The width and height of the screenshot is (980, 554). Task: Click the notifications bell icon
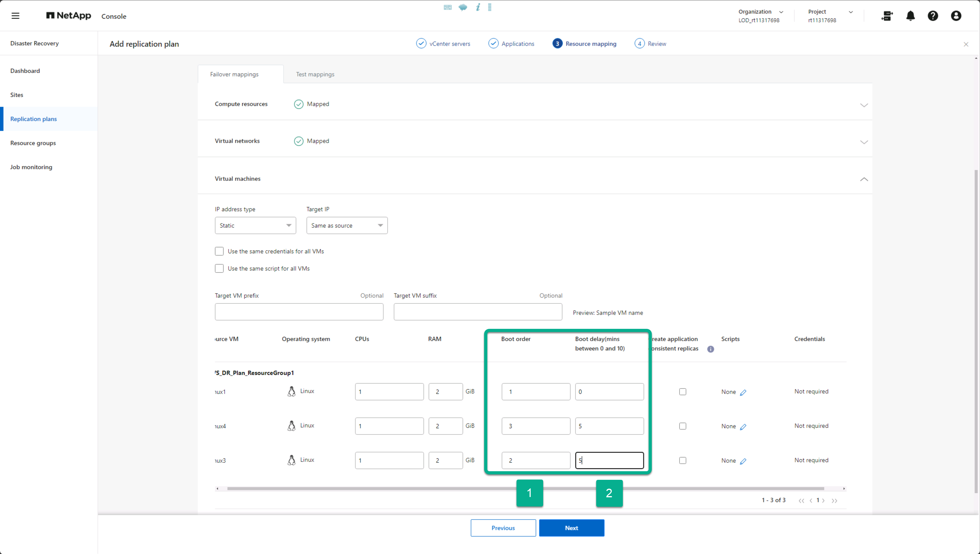[x=910, y=16]
